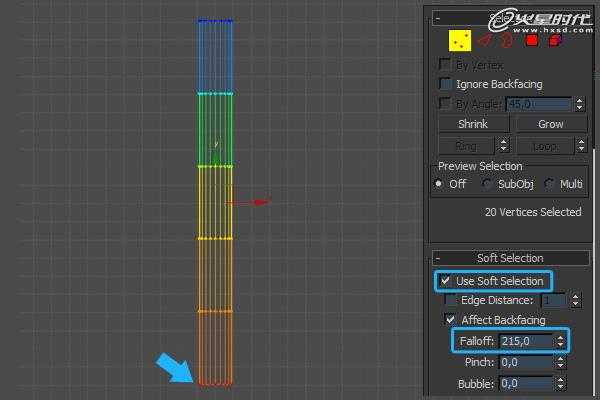Select Preview Selection SubObj radio button

(x=487, y=184)
